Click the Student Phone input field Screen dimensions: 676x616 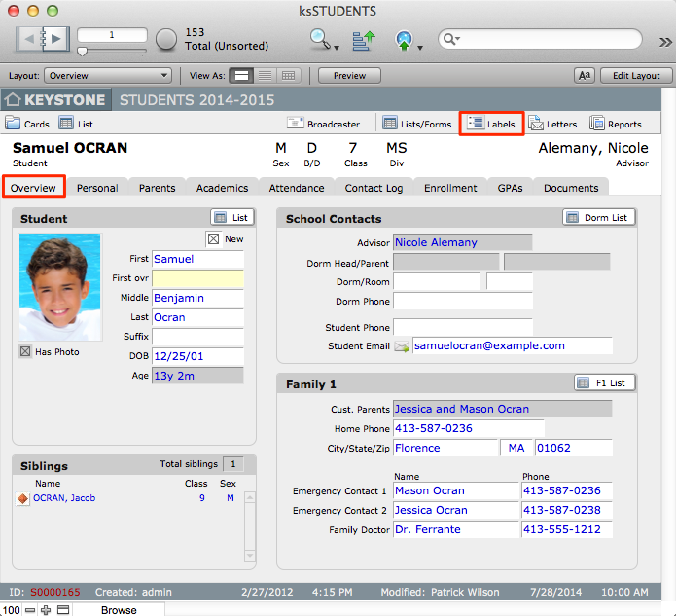click(x=462, y=326)
